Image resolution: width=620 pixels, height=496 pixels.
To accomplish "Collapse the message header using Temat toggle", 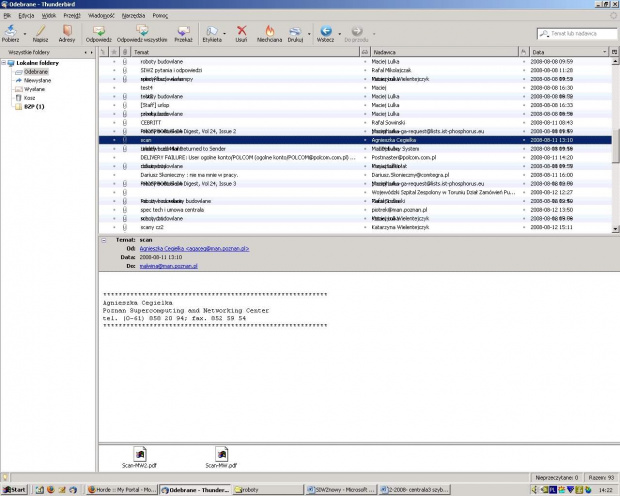I will (x=104, y=240).
